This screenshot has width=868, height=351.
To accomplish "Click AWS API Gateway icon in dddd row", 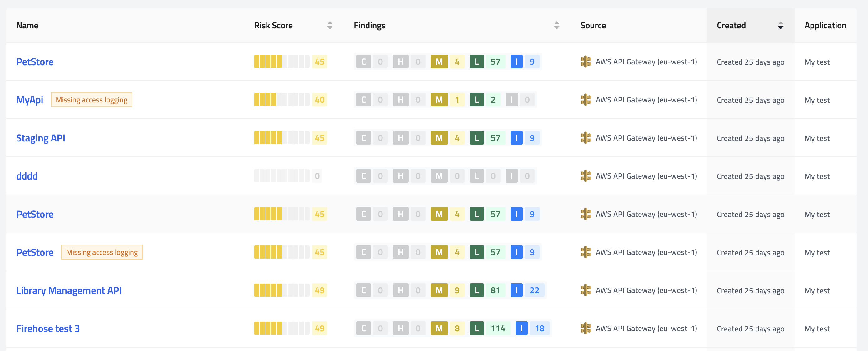I will 585,176.
